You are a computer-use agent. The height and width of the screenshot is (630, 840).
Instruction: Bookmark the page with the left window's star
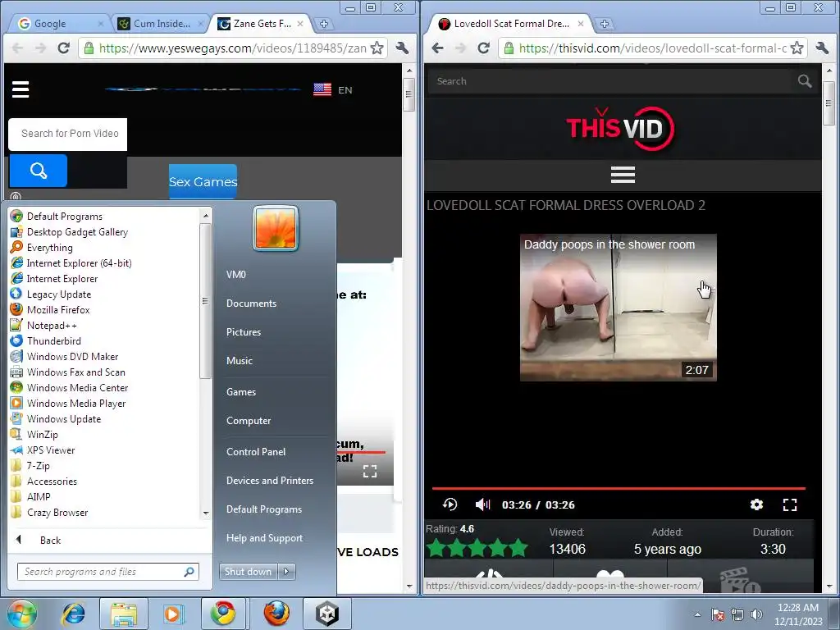[x=377, y=48]
